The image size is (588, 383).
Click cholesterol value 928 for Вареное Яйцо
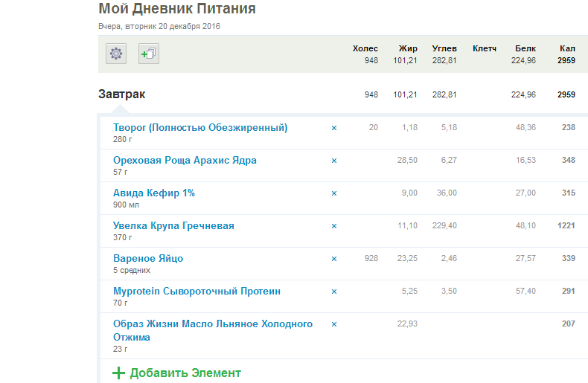point(371,258)
